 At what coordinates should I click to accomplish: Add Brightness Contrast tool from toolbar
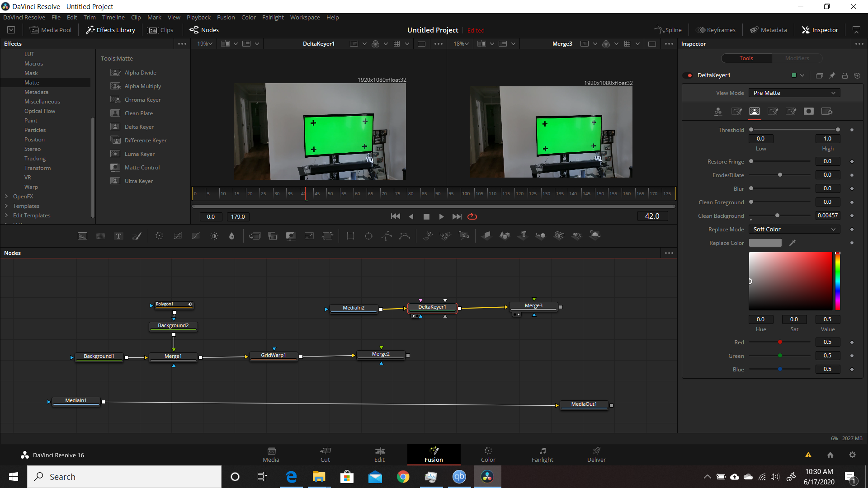[x=214, y=236]
